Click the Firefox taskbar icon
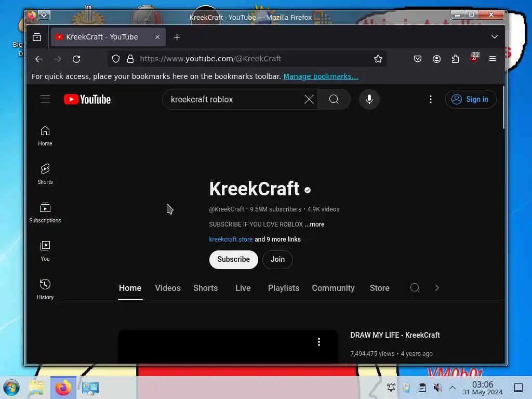The image size is (532, 399). (x=63, y=388)
